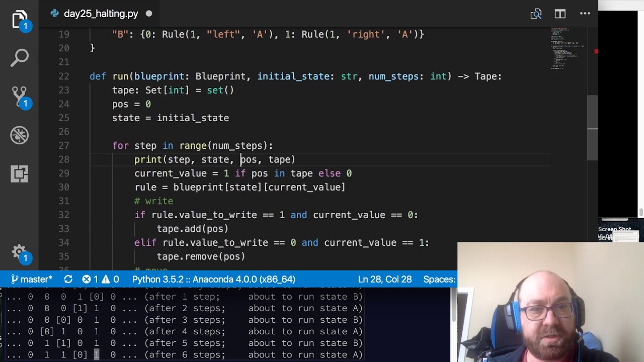Image resolution: width=644 pixels, height=362 pixels.
Task: Click 'tape.add(pos)' on line 33
Action: (193, 229)
